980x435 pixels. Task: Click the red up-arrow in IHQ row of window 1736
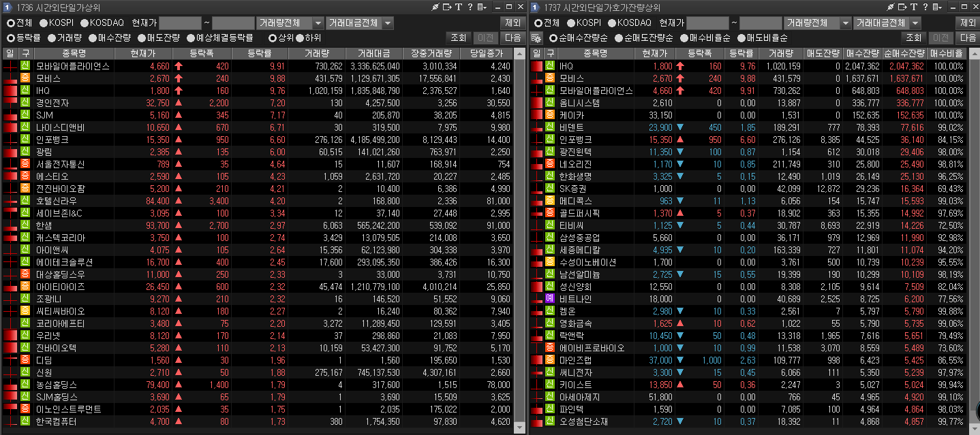click(179, 91)
